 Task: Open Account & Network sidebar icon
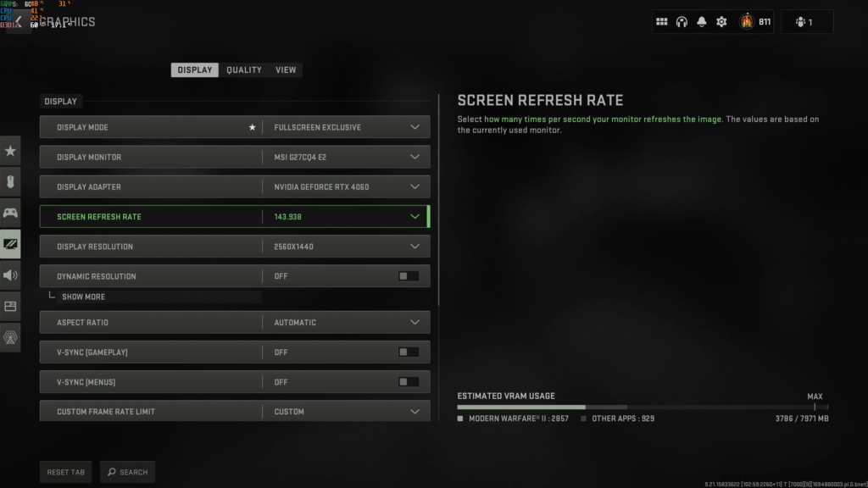pos(10,337)
